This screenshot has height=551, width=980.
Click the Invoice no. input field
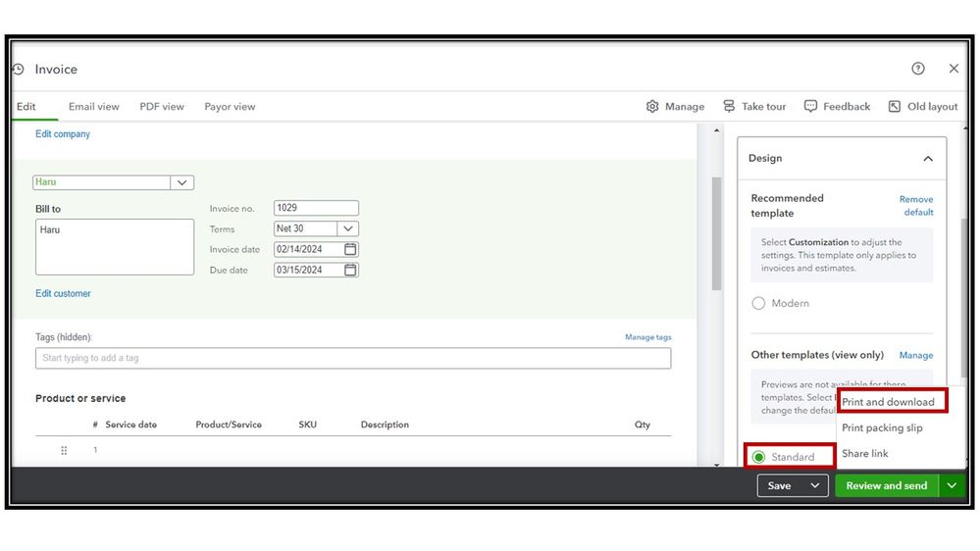(x=316, y=208)
